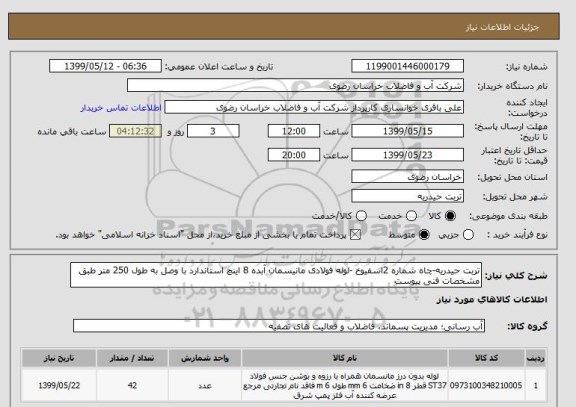Click the اطلاعات کالاهای مورد نیاز heading
The width and height of the screenshot is (576, 407).
coord(492,300)
